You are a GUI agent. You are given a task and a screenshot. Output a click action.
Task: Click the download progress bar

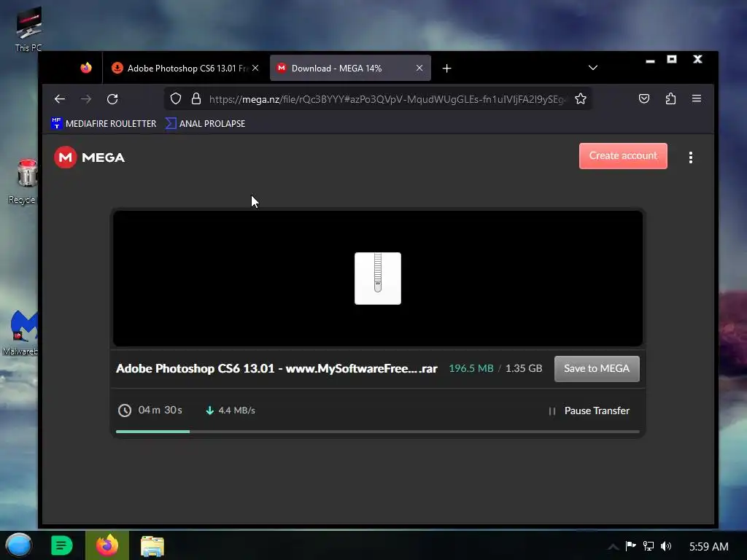[378, 432]
